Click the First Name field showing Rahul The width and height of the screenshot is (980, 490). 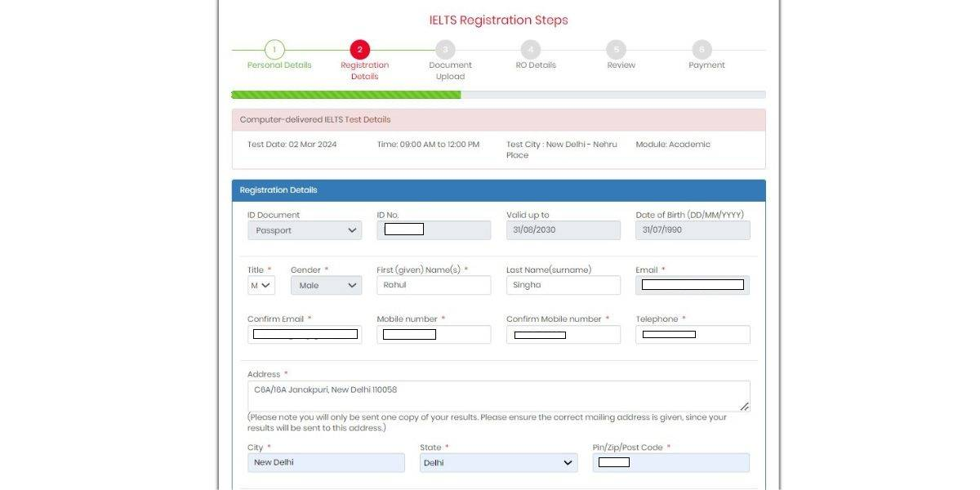[434, 284]
